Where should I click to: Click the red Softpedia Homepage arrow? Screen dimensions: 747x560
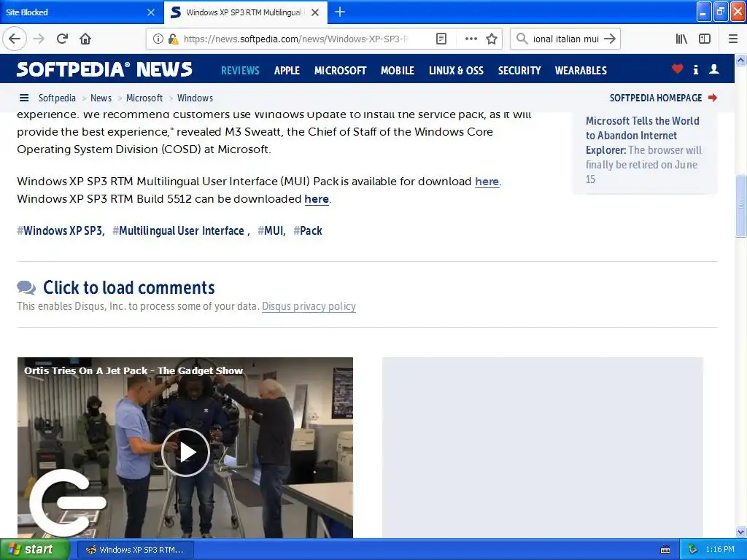713,98
